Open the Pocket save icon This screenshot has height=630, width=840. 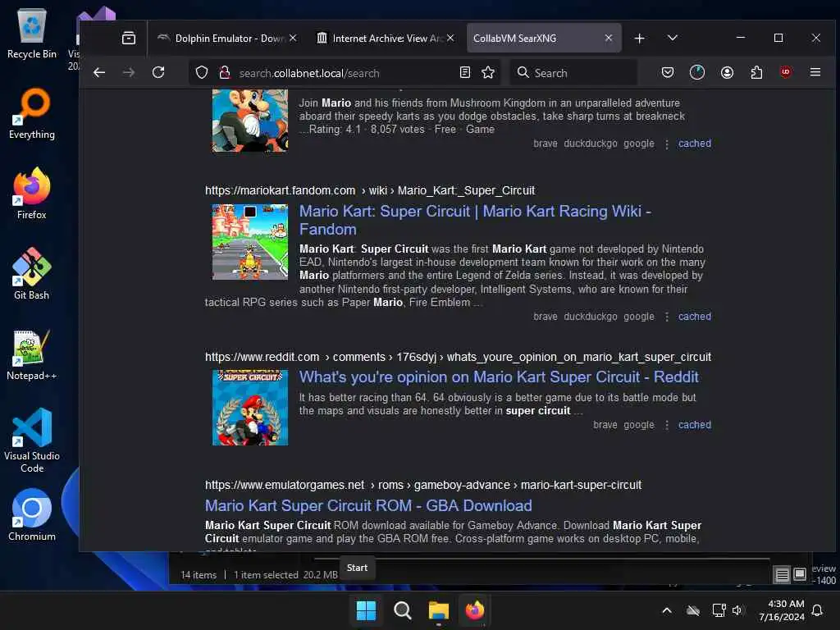tap(668, 72)
